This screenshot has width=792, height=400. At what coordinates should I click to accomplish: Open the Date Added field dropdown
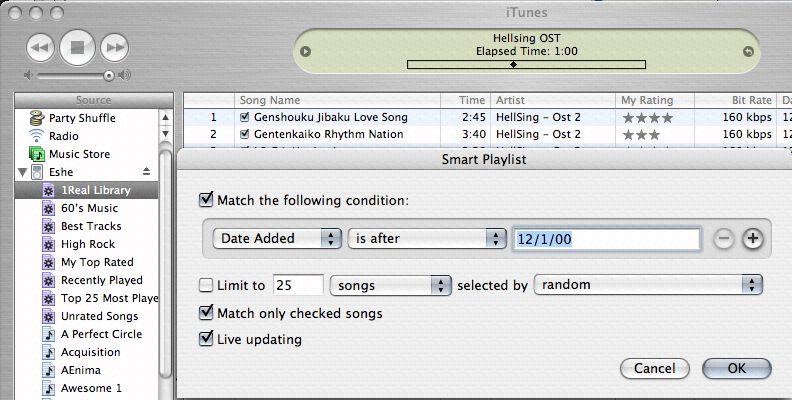coord(277,238)
